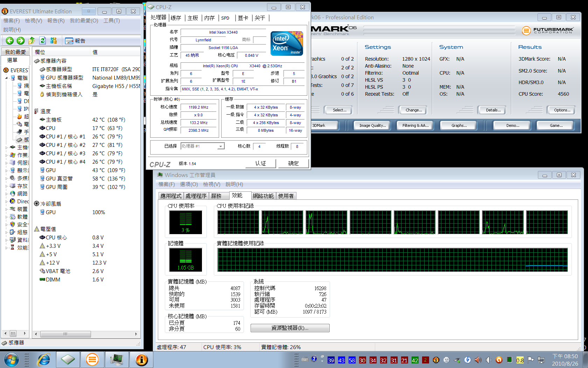
Task: Click Game... button in 3DMark06
Action: (x=556, y=125)
